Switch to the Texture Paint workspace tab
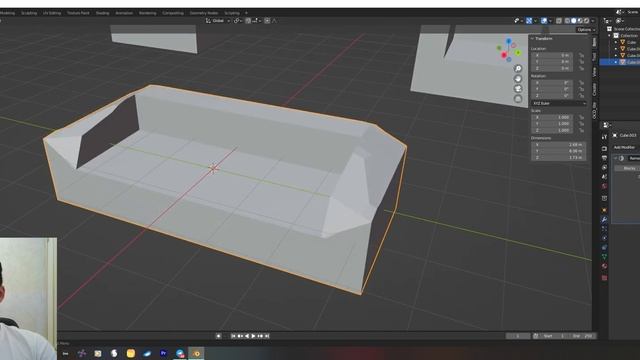Screen dimensions: 640x360 point(78,13)
